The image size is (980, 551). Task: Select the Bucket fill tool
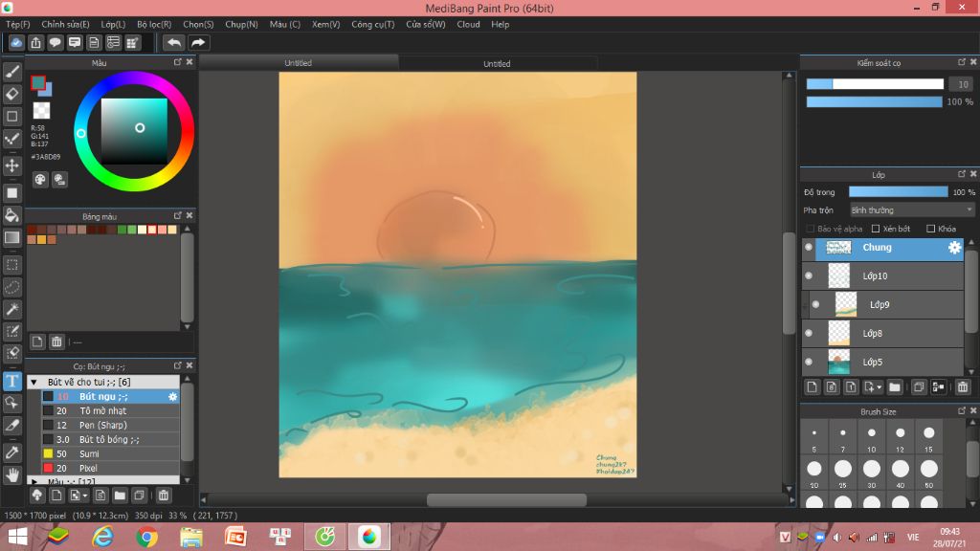click(11, 215)
